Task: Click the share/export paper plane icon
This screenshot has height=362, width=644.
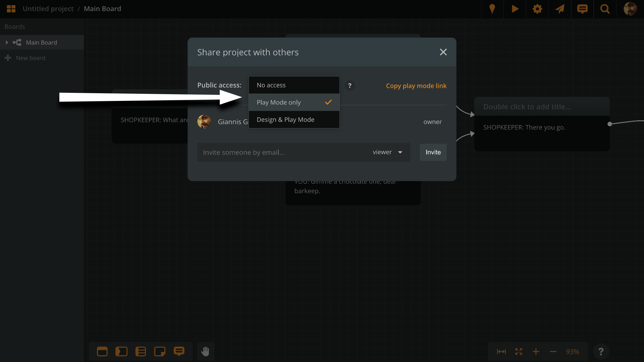Action: tap(560, 9)
